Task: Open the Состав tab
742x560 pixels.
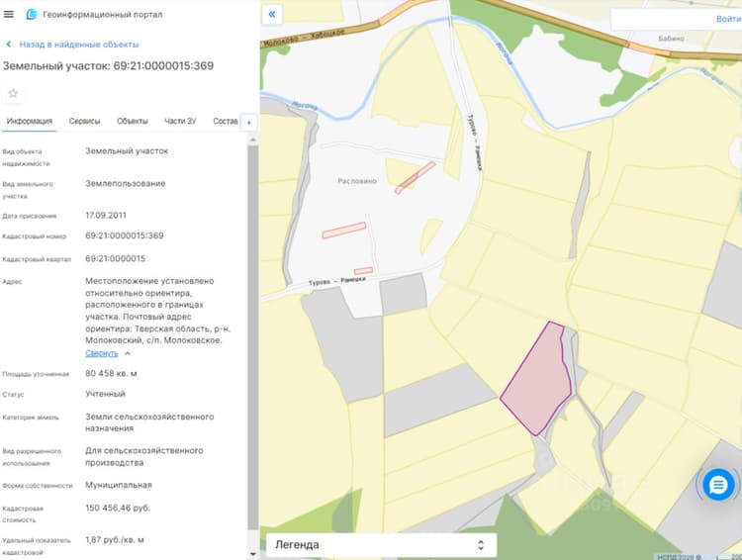Action: pyautogui.click(x=226, y=121)
